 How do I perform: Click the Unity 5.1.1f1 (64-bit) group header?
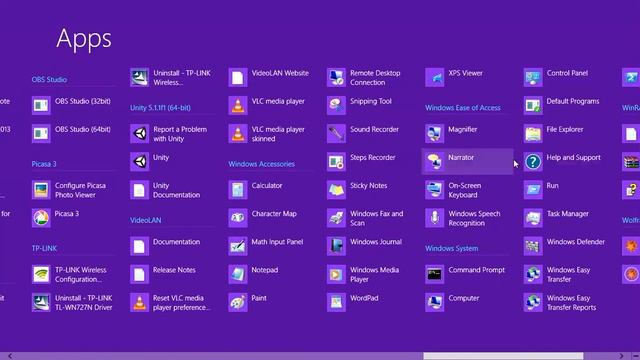[160, 108]
